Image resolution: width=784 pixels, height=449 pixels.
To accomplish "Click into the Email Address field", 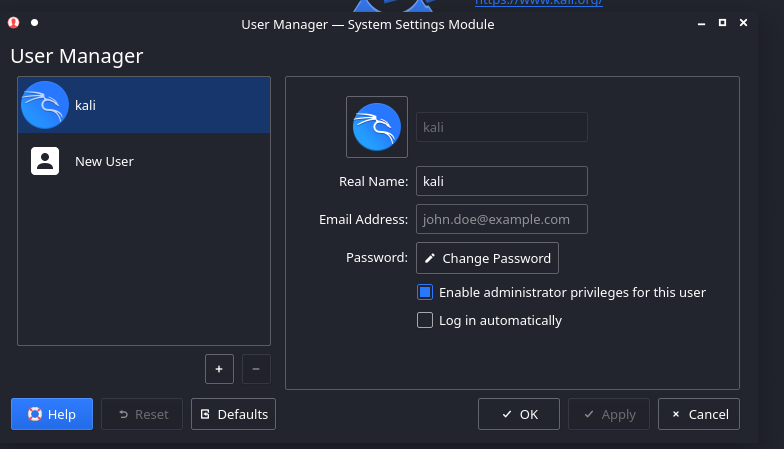I will pos(501,219).
